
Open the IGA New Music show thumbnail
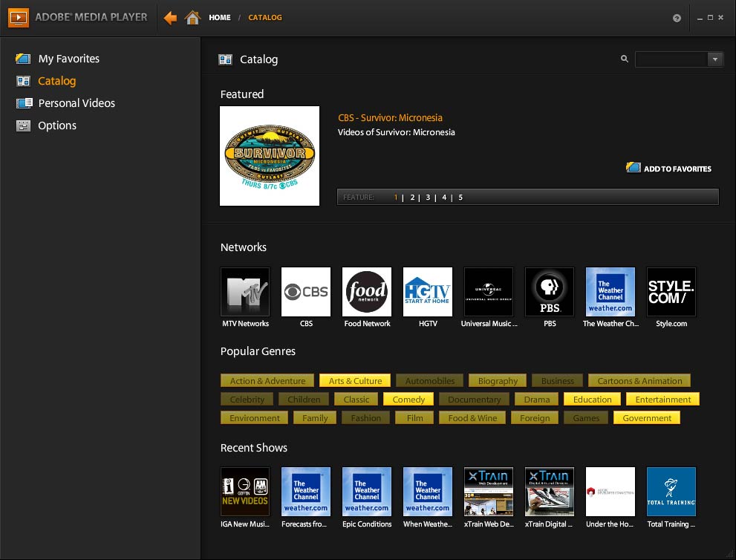(245, 492)
